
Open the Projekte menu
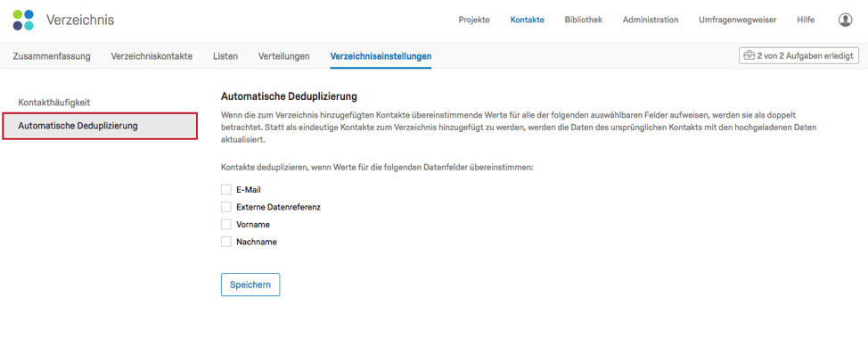click(x=474, y=20)
